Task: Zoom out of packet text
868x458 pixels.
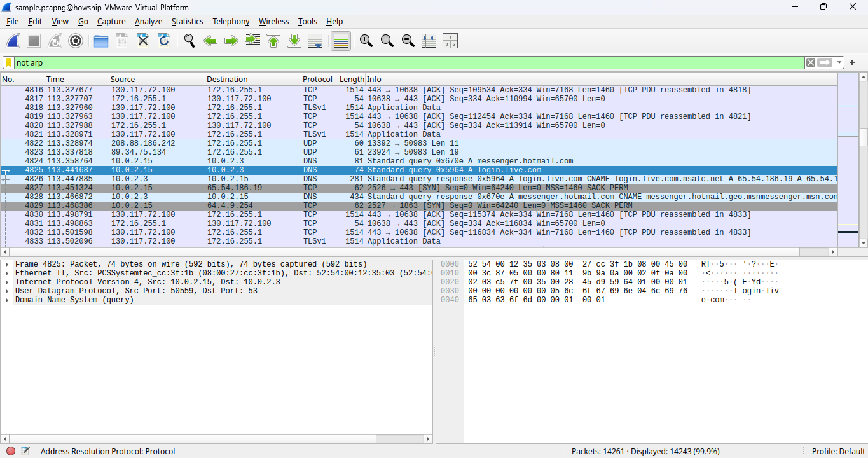Action: pos(387,41)
